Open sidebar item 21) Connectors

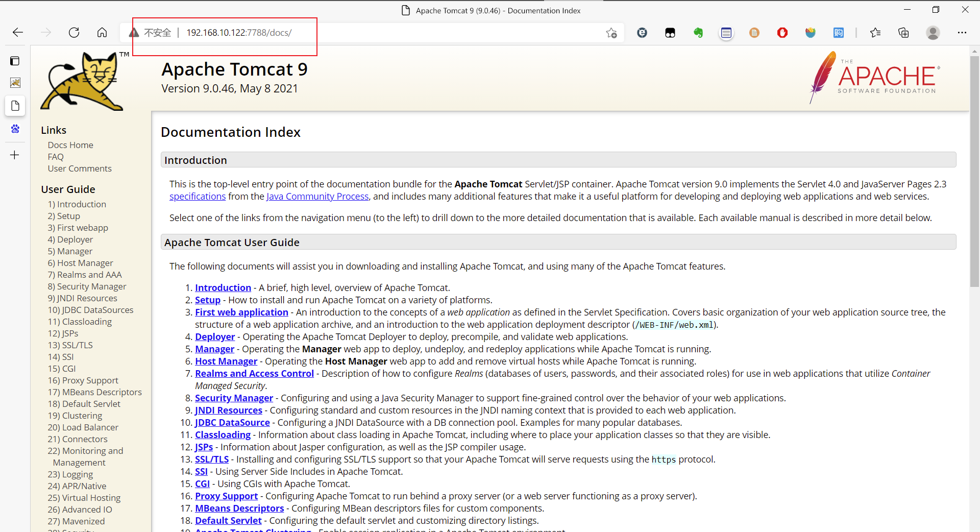click(78, 439)
